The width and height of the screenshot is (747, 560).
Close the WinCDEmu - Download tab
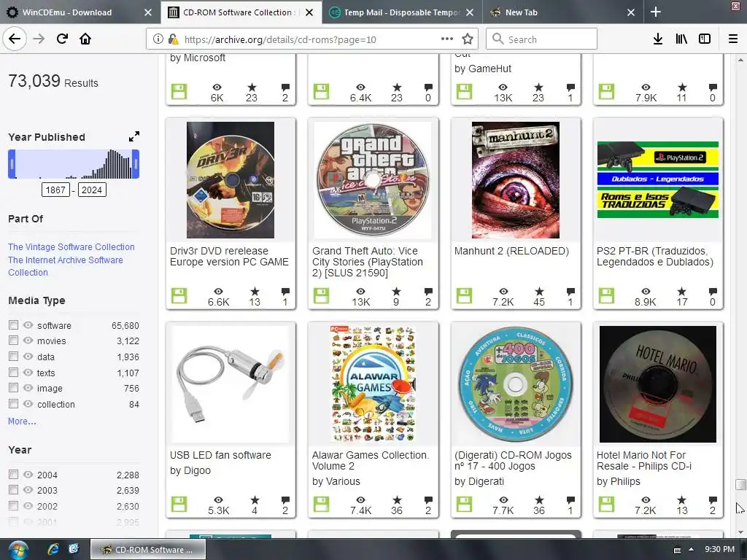(x=147, y=12)
